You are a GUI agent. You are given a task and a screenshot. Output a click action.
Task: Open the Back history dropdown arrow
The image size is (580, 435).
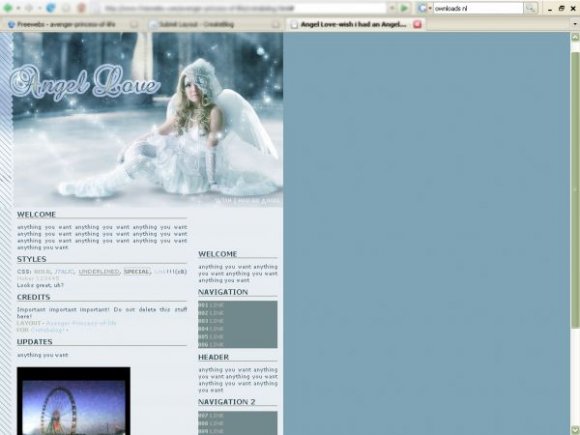18,8
